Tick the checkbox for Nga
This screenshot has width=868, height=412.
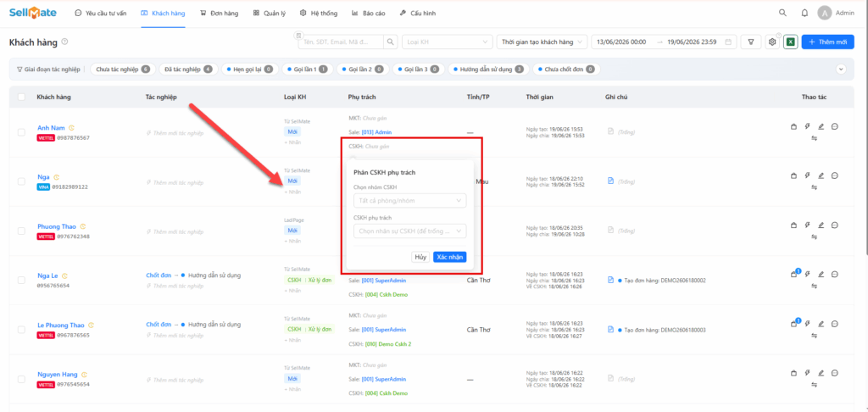(x=21, y=181)
